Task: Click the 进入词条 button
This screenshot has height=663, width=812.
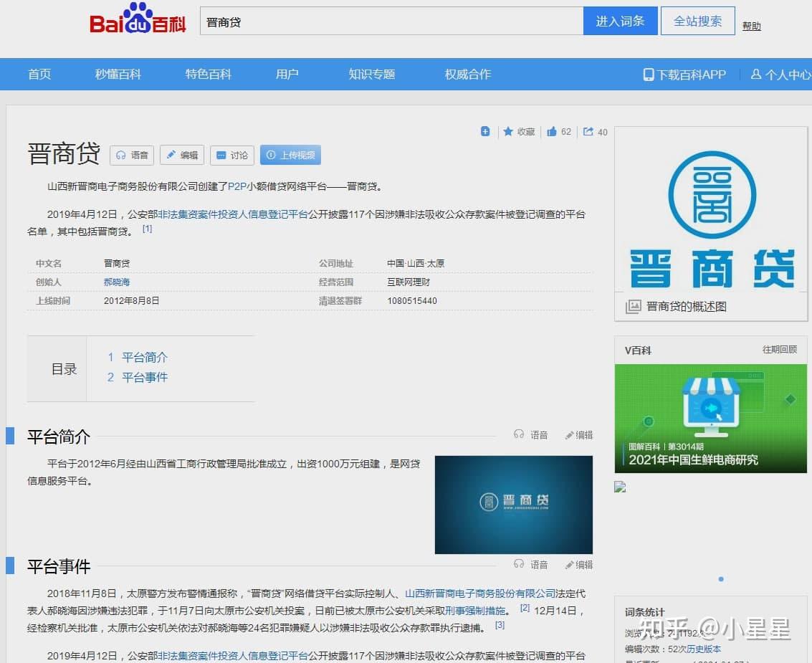Action: pyautogui.click(x=620, y=22)
